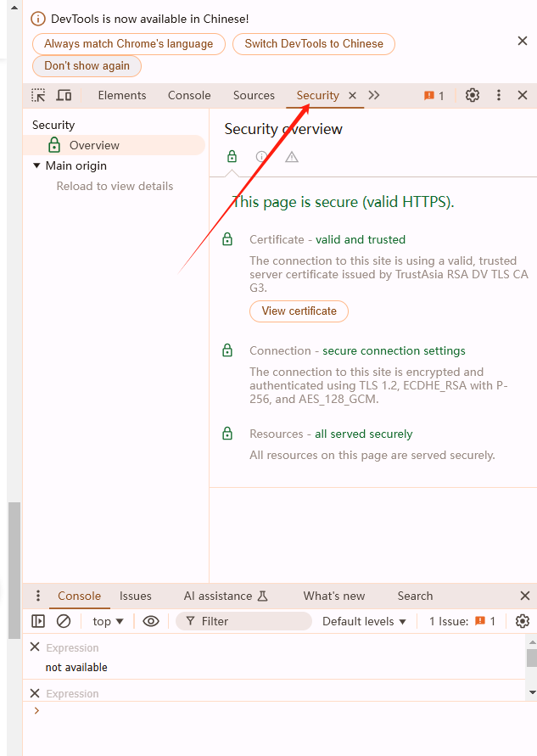Click the lock icon beside Overview
The image size is (537, 756).
[54, 144]
